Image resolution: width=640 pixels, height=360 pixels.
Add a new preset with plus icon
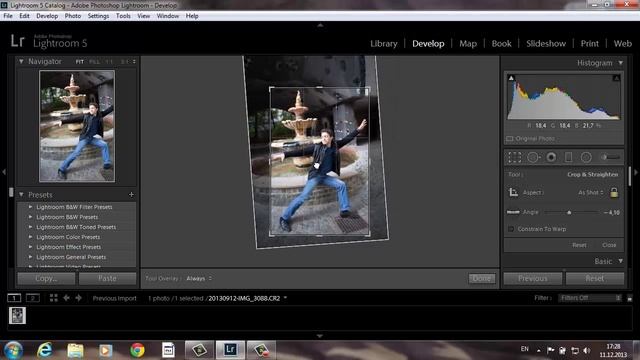coord(131,195)
